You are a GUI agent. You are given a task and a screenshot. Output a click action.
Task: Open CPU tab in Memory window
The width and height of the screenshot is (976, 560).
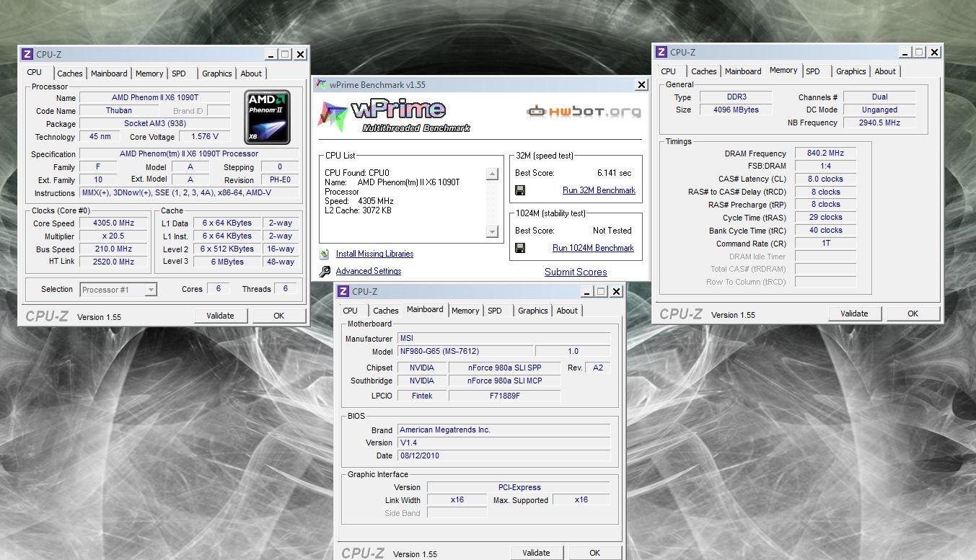(669, 71)
